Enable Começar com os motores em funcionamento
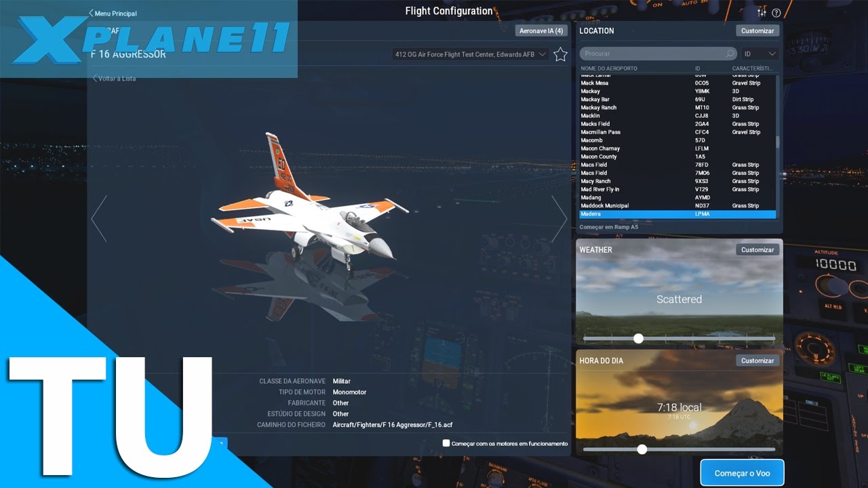868x488 pixels. tap(446, 443)
